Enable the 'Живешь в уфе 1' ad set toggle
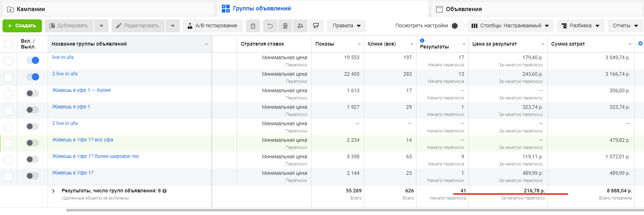 (x=33, y=110)
